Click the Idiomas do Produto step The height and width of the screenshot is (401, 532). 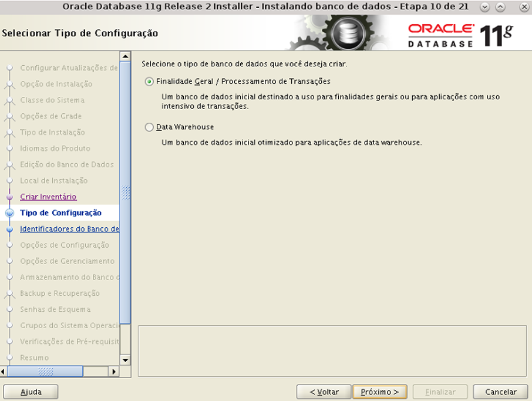(55, 149)
